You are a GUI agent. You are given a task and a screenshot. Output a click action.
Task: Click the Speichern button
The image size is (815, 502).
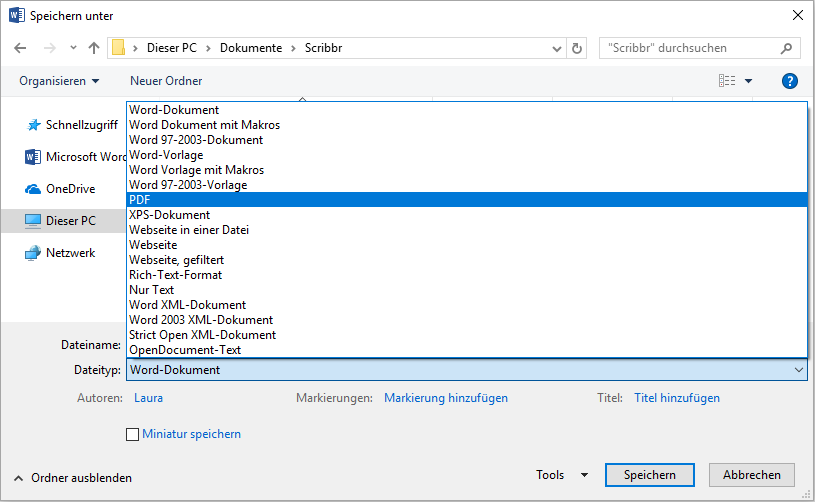[x=650, y=475]
